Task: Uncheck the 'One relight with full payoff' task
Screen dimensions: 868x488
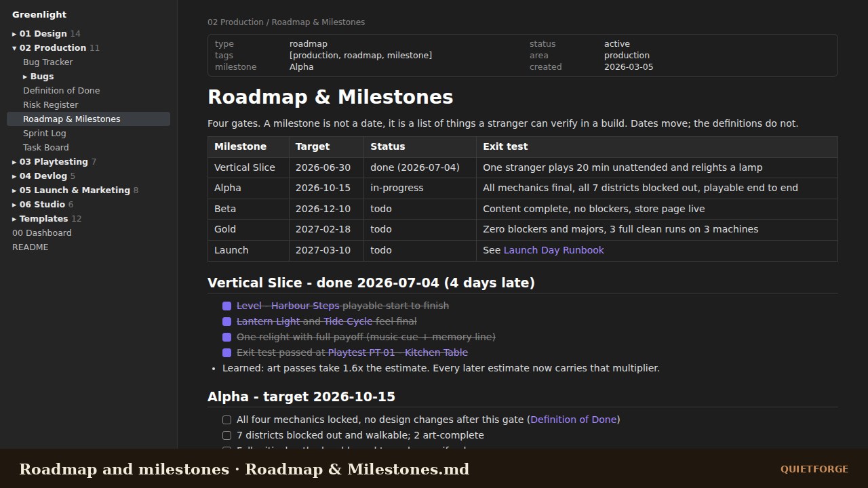Action: click(227, 338)
